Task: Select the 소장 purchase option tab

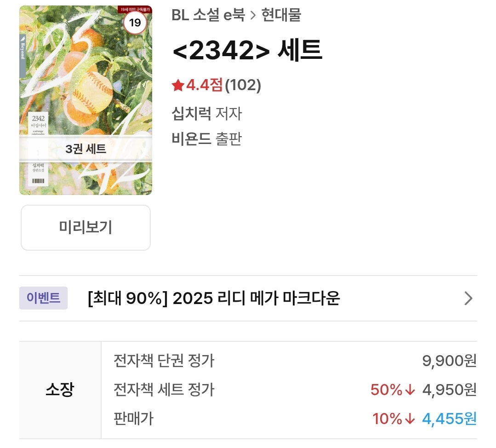Action: coord(60,390)
